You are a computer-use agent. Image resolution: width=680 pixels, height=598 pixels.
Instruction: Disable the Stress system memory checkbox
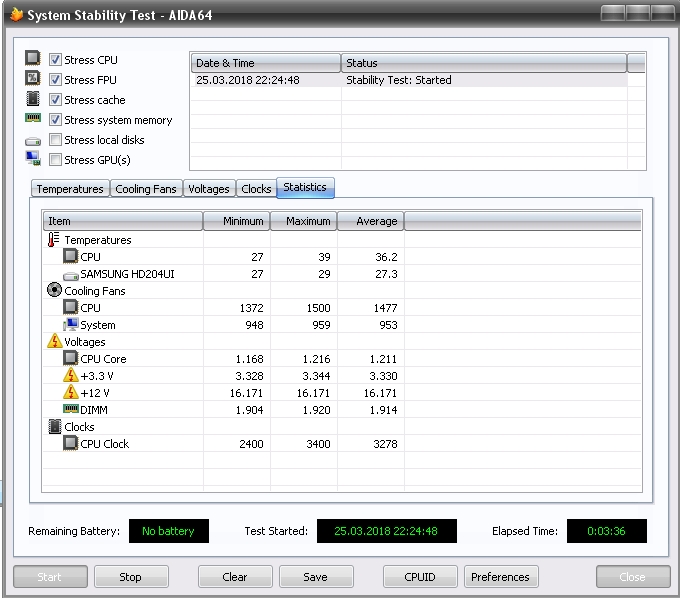pos(55,119)
